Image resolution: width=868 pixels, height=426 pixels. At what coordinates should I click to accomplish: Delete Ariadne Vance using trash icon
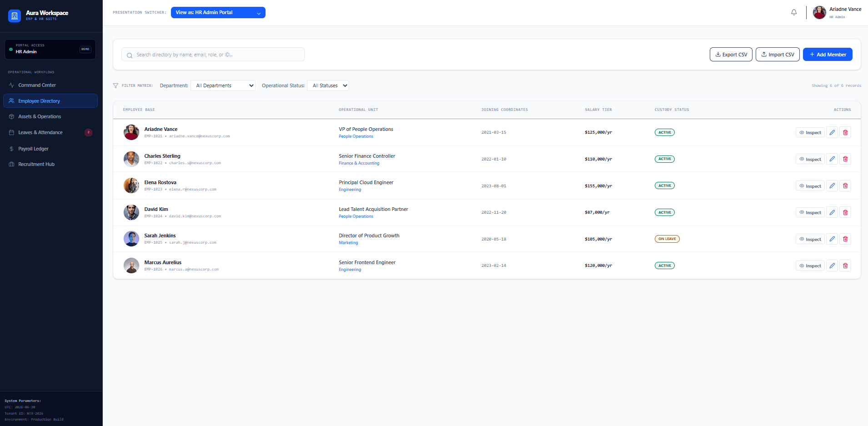coord(845,132)
